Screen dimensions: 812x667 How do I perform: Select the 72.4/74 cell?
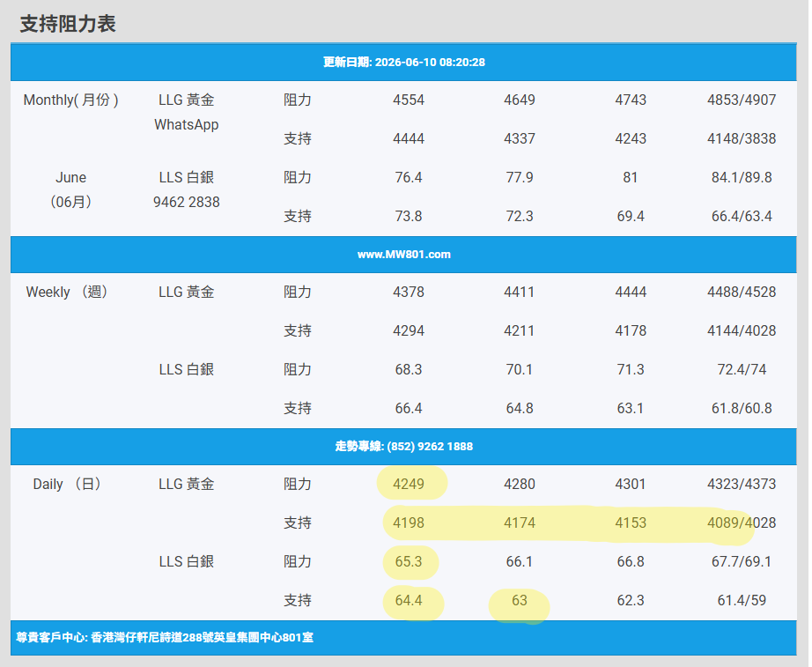click(x=742, y=369)
